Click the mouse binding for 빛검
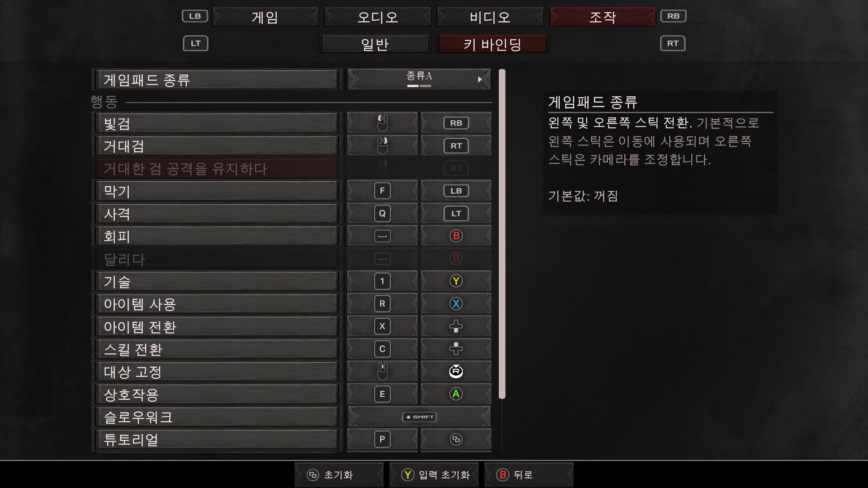Viewport: 868px width, 488px height. [382, 123]
